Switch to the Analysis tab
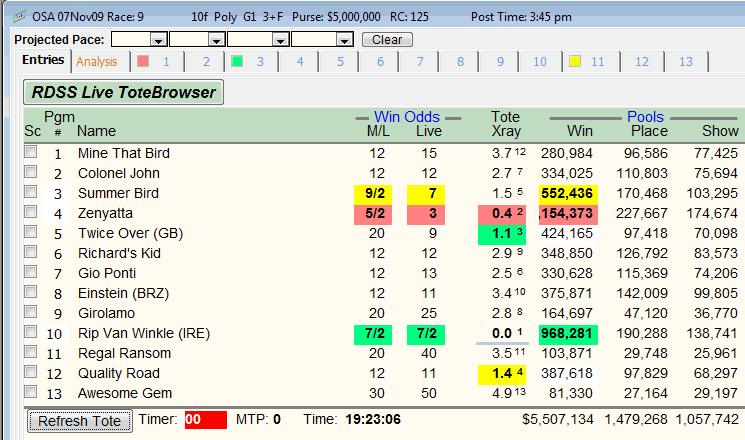Screen dimensions: 745x440 [96, 62]
